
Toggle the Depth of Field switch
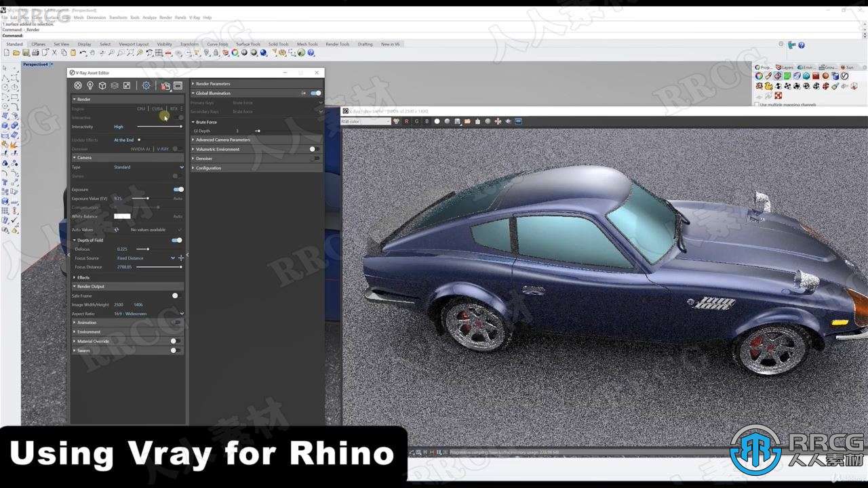point(177,240)
